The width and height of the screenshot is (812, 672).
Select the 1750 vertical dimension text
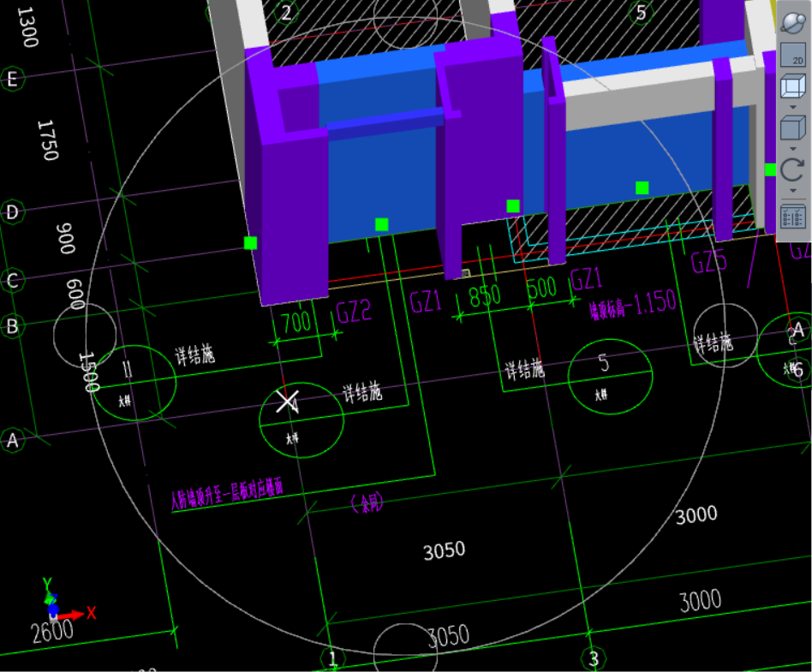click(48, 140)
